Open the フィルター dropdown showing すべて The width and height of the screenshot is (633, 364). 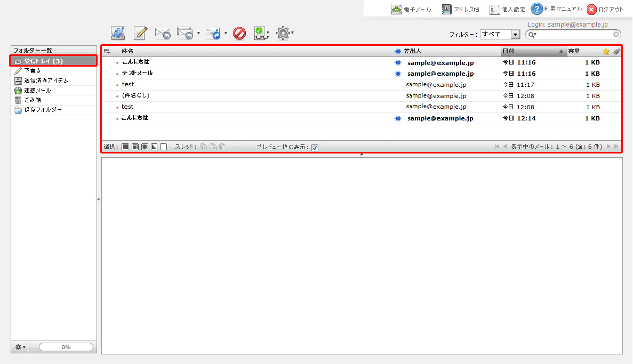[500, 35]
